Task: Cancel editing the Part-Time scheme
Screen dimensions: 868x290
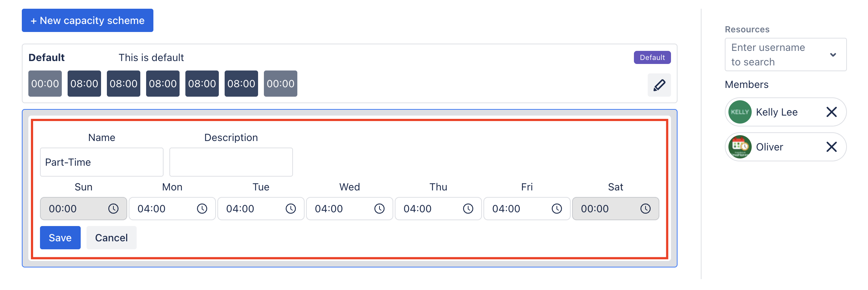Action: coord(111,237)
